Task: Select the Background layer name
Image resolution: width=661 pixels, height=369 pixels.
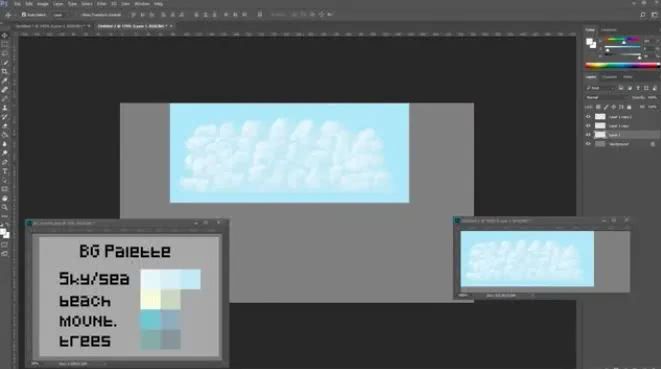Action: pyautogui.click(x=619, y=144)
